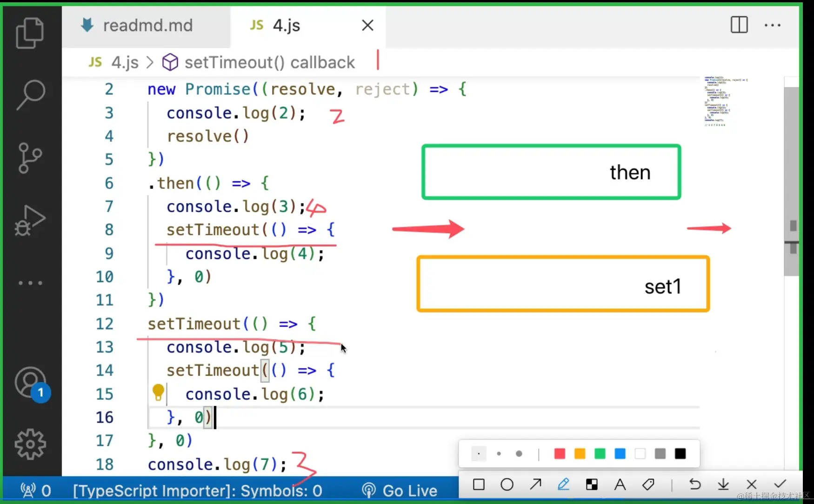The height and width of the screenshot is (504, 814).
Task: Click the port forwarding status showing 0
Action: click(x=36, y=491)
